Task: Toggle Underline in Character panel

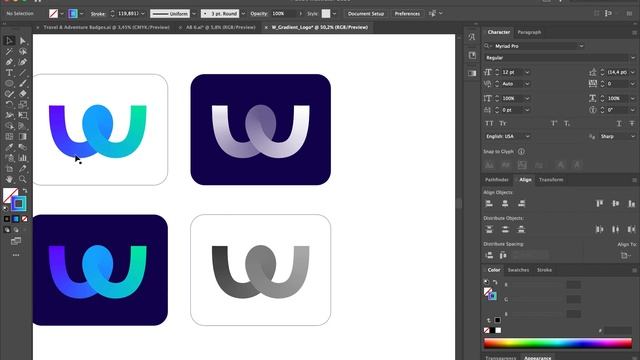Action: point(619,123)
